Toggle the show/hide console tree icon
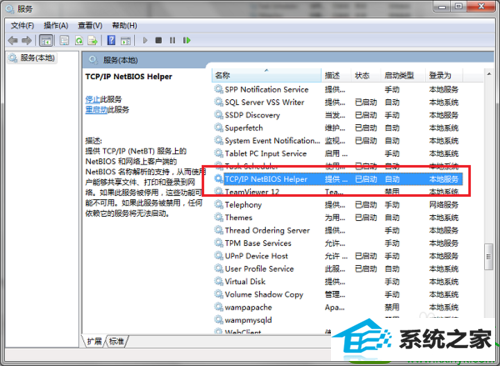Image resolution: width=500 pixels, height=366 pixels. click(46, 40)
